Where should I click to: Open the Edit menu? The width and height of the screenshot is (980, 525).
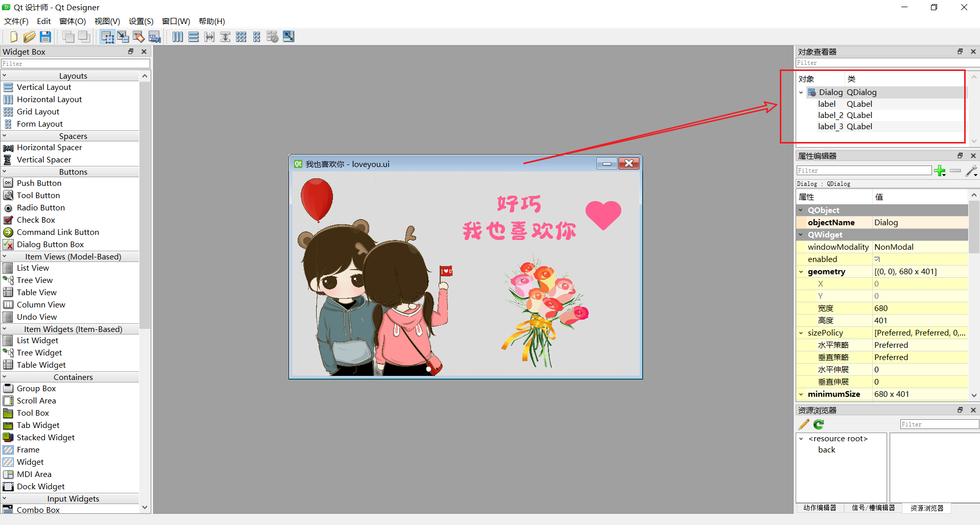pos(44,21)
